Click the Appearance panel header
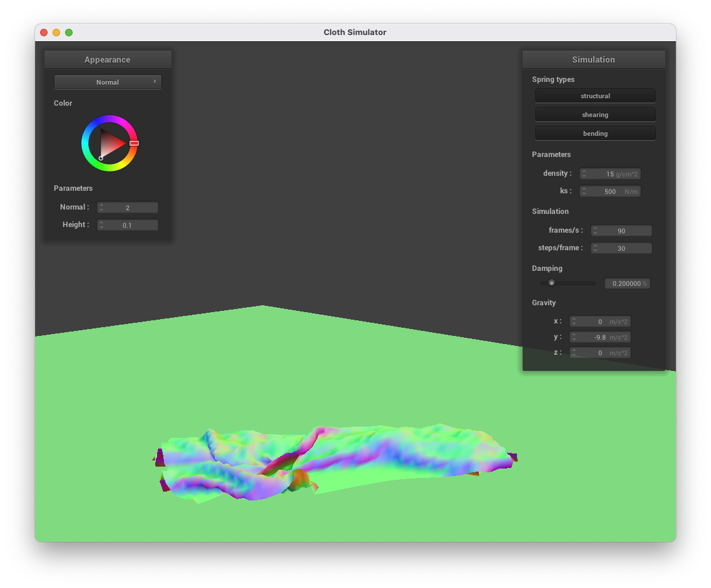The image size is (711, 588). coord(108,59)
